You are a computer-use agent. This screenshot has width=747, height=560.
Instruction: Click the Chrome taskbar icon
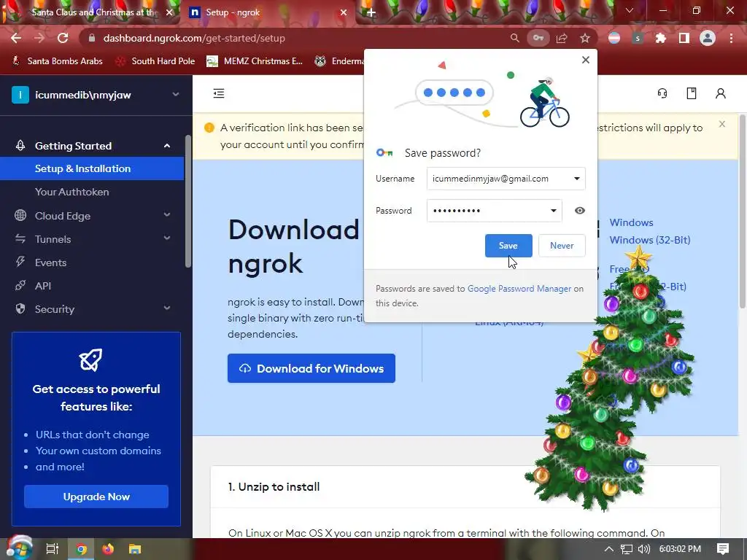point(81,549)
